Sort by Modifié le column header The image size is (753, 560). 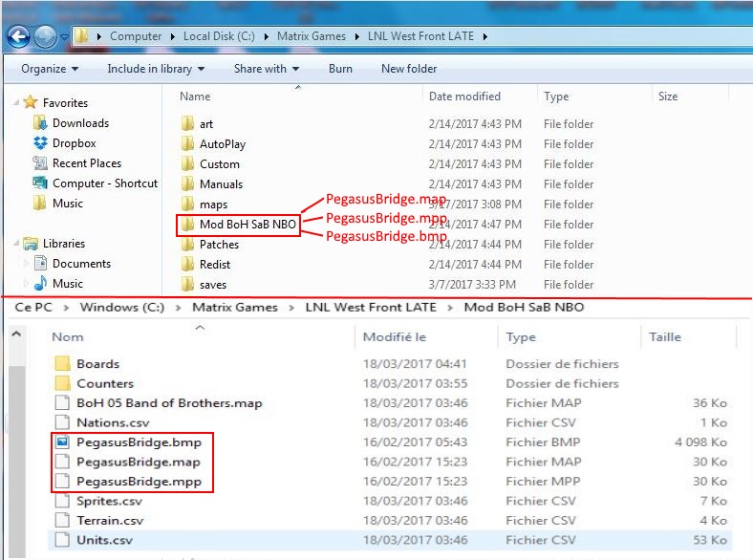[395, 337]
